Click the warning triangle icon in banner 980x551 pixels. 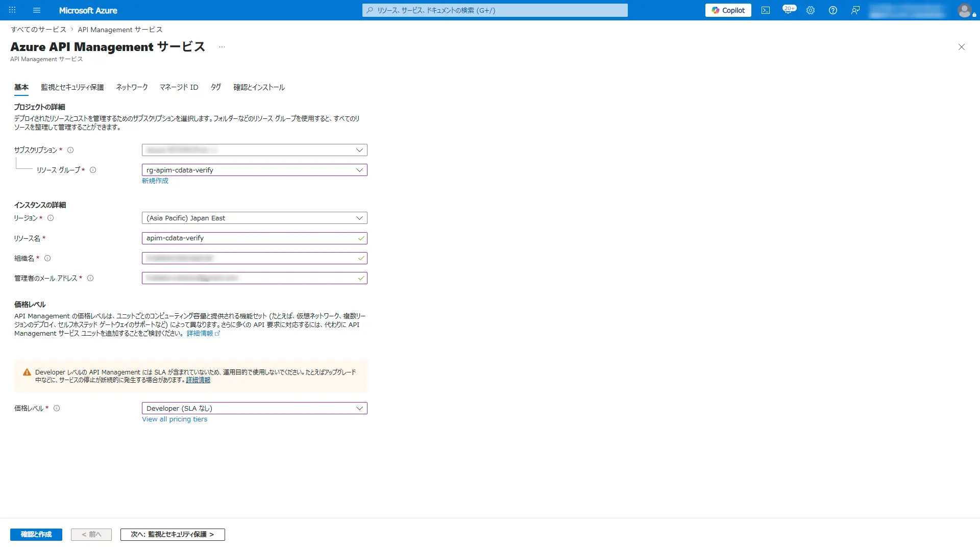click(x=27, y=372)
